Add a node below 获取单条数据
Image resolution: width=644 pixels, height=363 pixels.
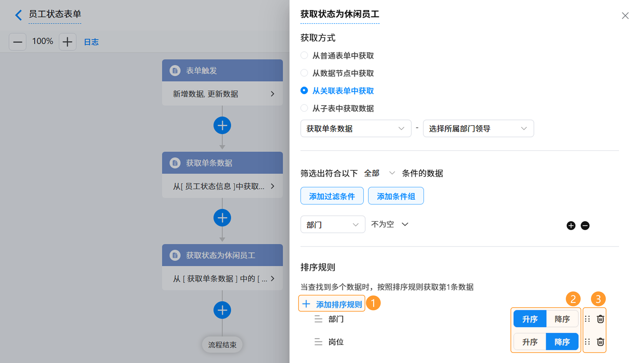pyautogui.click(x=222, y=218)
